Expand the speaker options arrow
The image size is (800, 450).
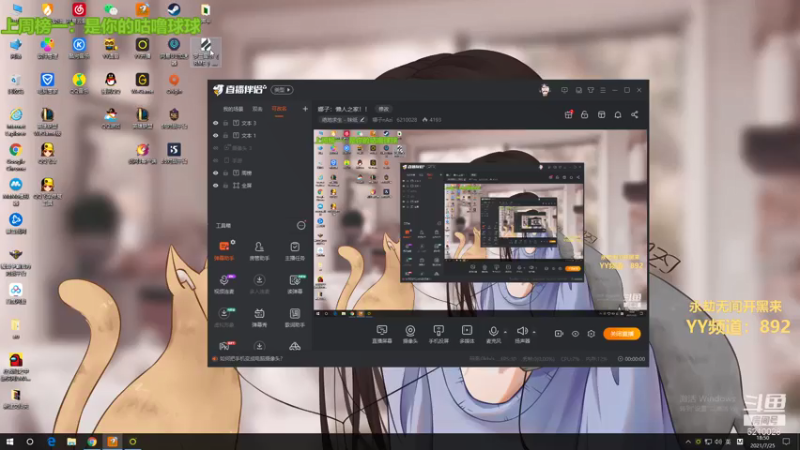534,332
